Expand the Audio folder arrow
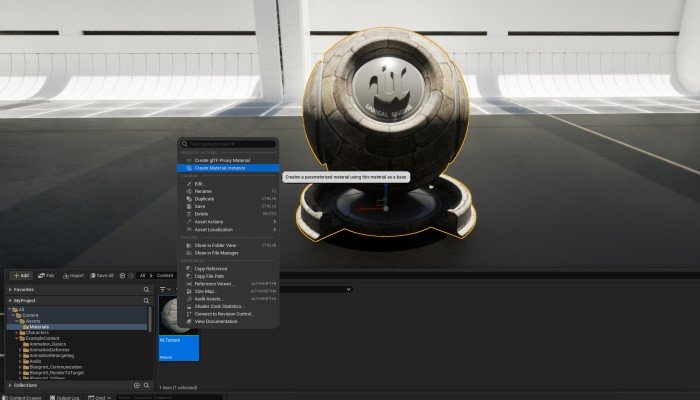The width and height of the screenshot is (700, 400). (20, 361)
